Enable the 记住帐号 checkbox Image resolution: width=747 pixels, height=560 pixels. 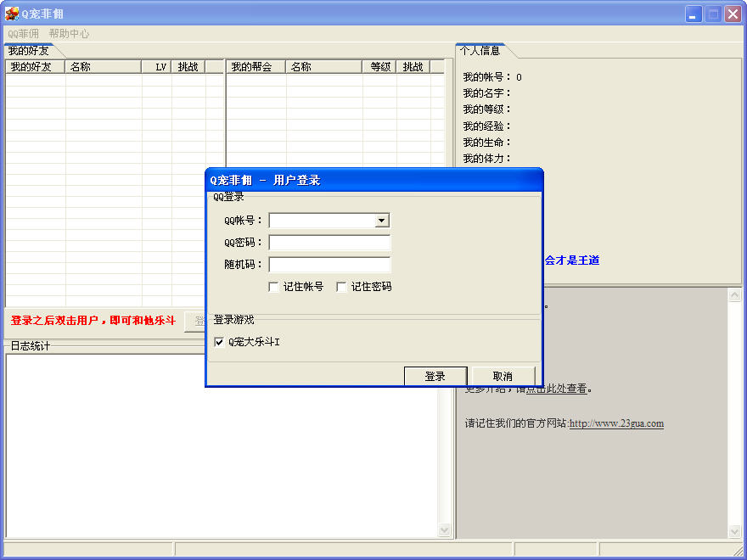[x=273, y=287]
